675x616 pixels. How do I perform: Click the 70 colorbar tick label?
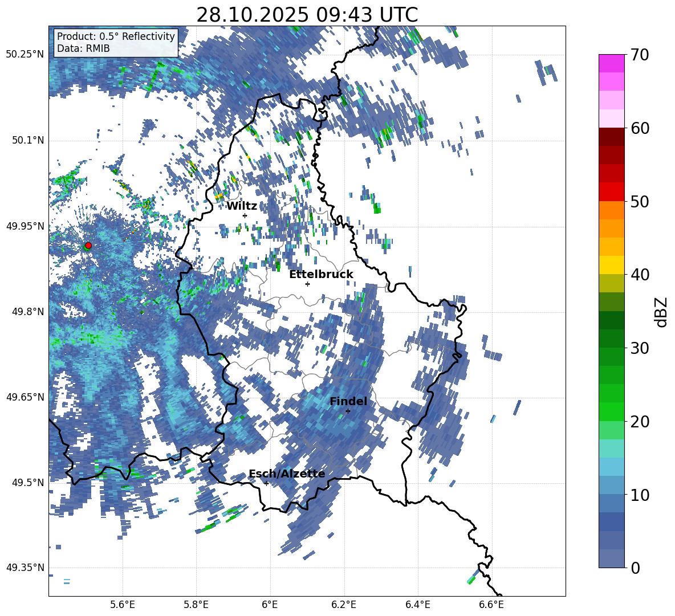[640, 55]
